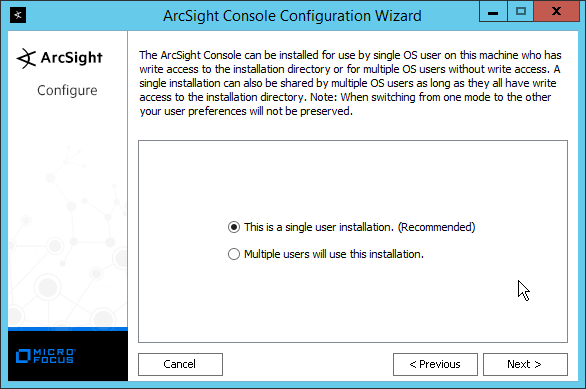Close the ArcSight Console Configuration Wizard

[x=556, y=12]
